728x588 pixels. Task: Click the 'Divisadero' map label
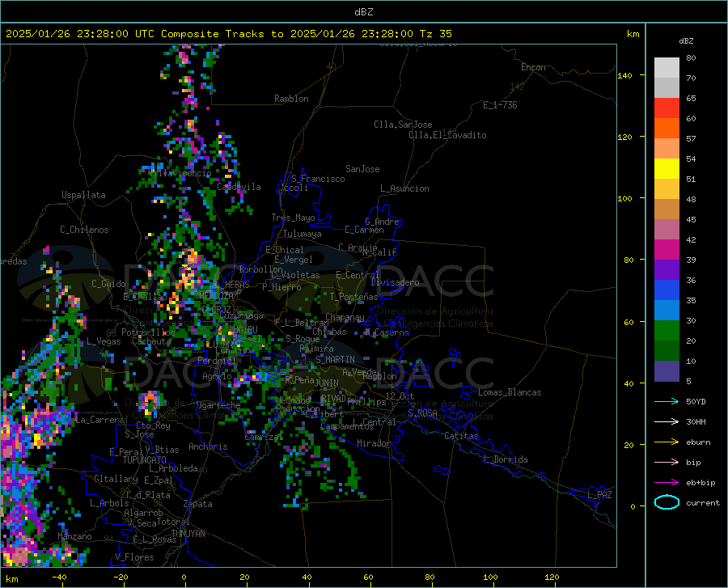pos(395,282)
